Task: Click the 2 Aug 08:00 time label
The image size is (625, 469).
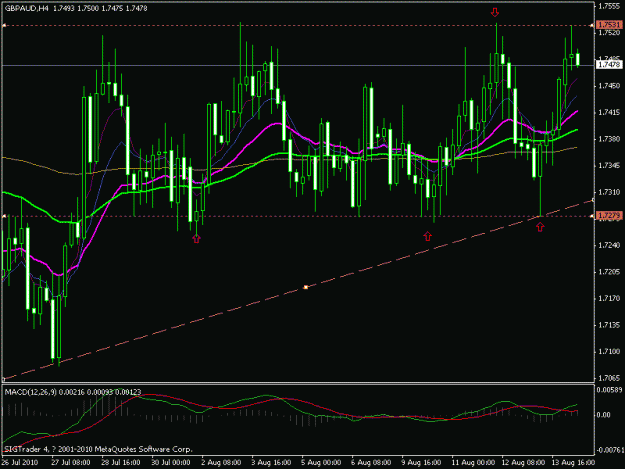Action: (221, 462)
